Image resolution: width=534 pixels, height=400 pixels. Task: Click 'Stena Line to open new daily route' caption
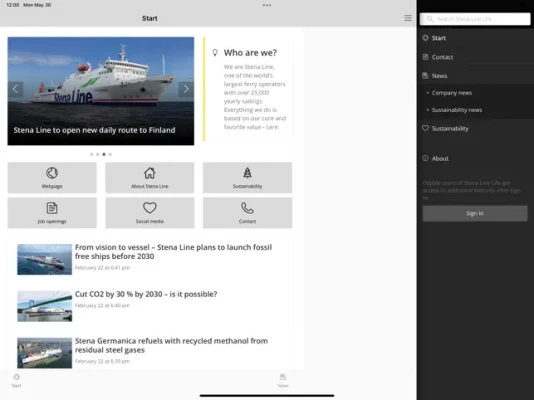tap(94, 130)
